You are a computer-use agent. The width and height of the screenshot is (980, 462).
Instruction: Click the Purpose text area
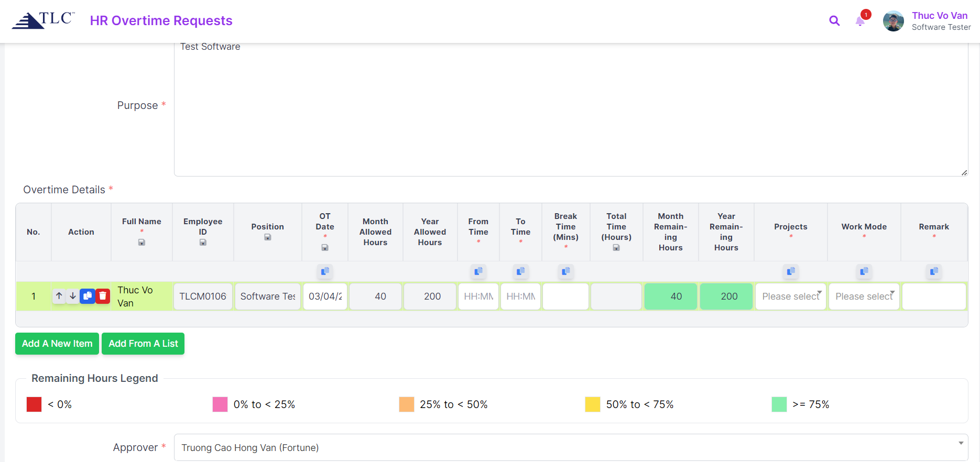(571, 109)
